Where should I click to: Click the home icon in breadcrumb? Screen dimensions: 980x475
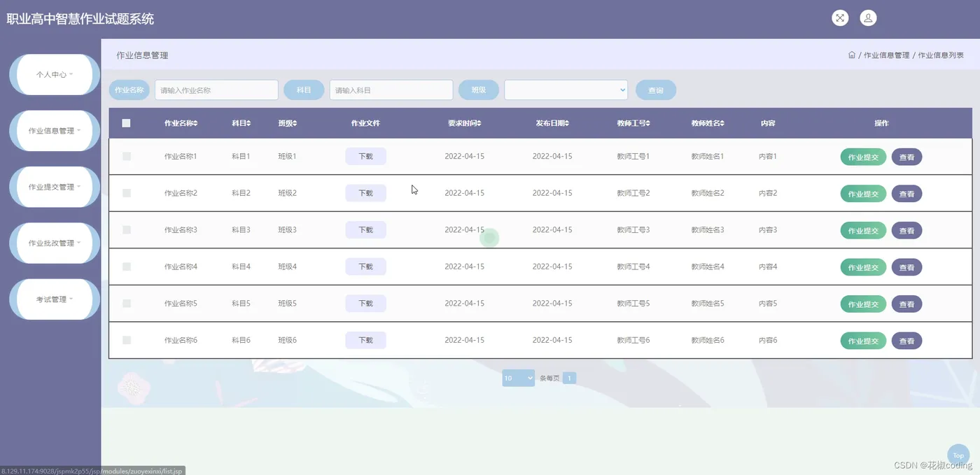click(x=852, y=55)
